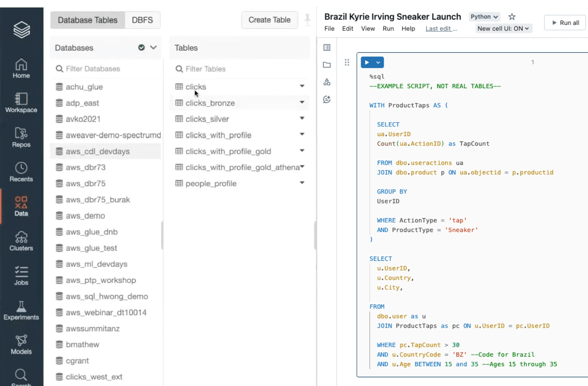Open the table of contents icon
The width and height of the screenshot is (588, 386).
[x=327, y=48]
